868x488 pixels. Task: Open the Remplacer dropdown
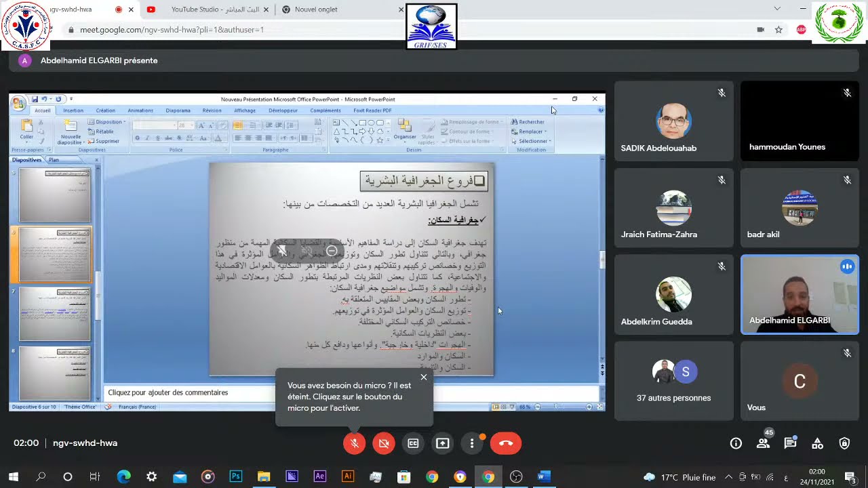pos(530,131)
